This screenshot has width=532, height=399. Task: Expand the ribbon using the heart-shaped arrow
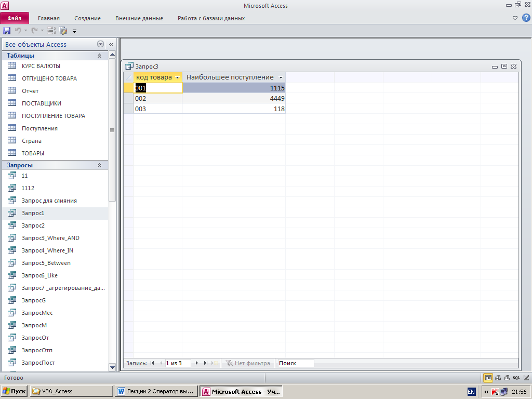tap(515, 18)
